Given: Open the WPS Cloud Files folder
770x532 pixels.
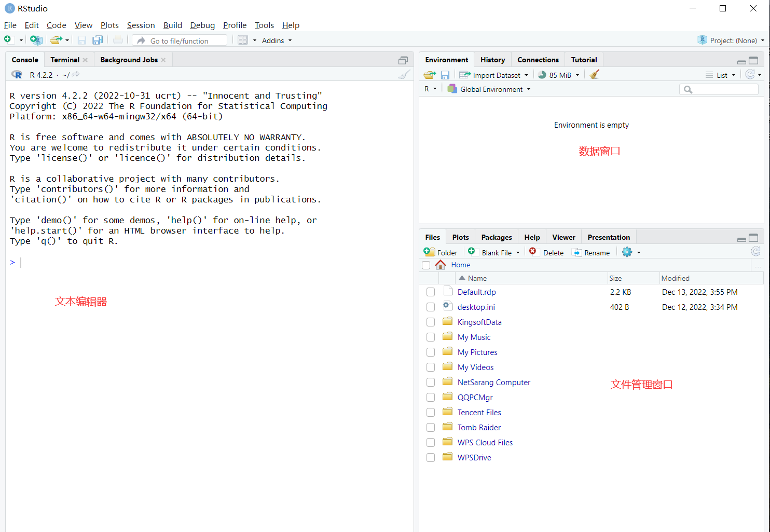Looking at the screenshot, I should (x=485, y=443).
